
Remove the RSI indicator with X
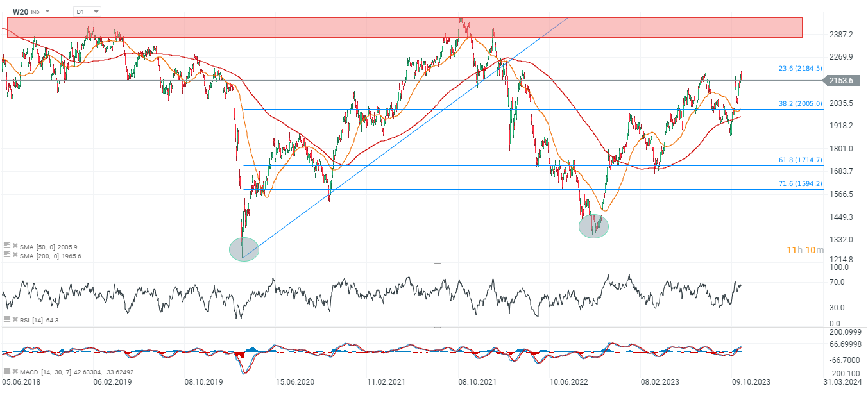[x=15, y=319]
